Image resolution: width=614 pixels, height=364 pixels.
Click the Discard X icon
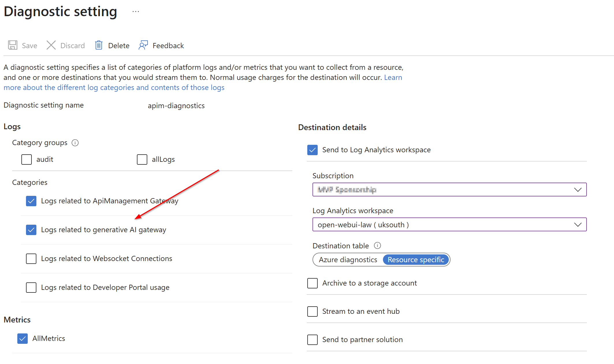(51, 45)
